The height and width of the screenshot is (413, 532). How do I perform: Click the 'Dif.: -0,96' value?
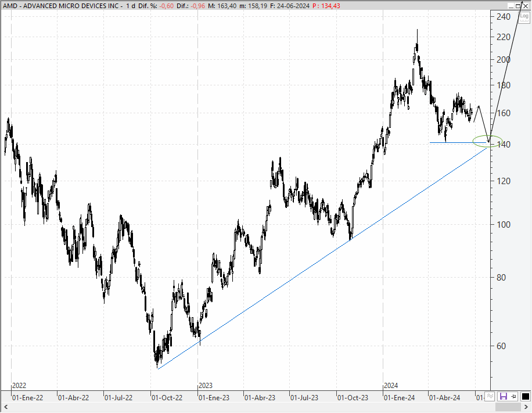[x=190, y=6]
